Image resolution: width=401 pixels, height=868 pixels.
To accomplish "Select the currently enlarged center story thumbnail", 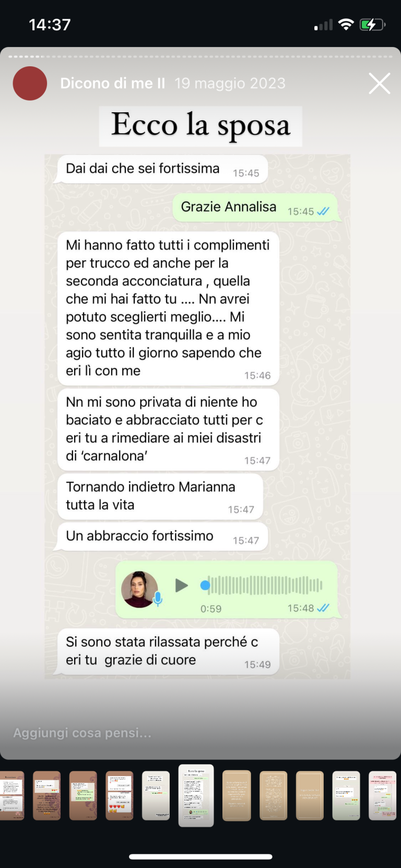I will (196, 795).
